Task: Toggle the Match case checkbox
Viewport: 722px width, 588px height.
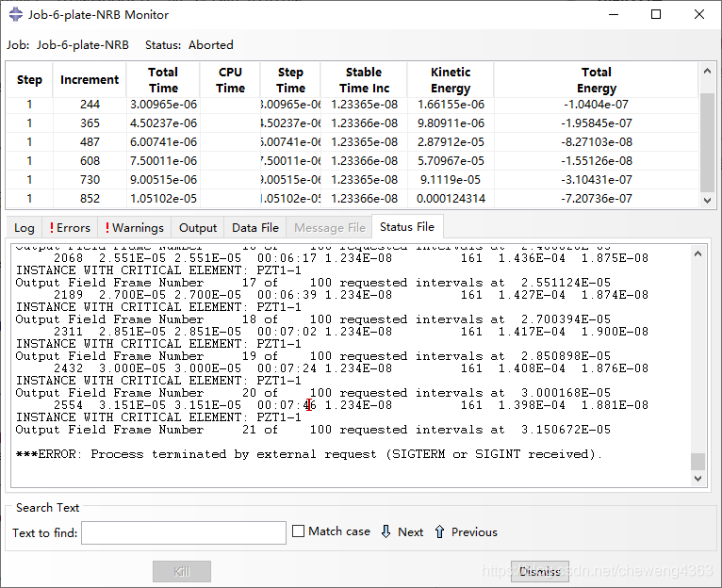Action: pyautogui.click(x=299, y=531)
